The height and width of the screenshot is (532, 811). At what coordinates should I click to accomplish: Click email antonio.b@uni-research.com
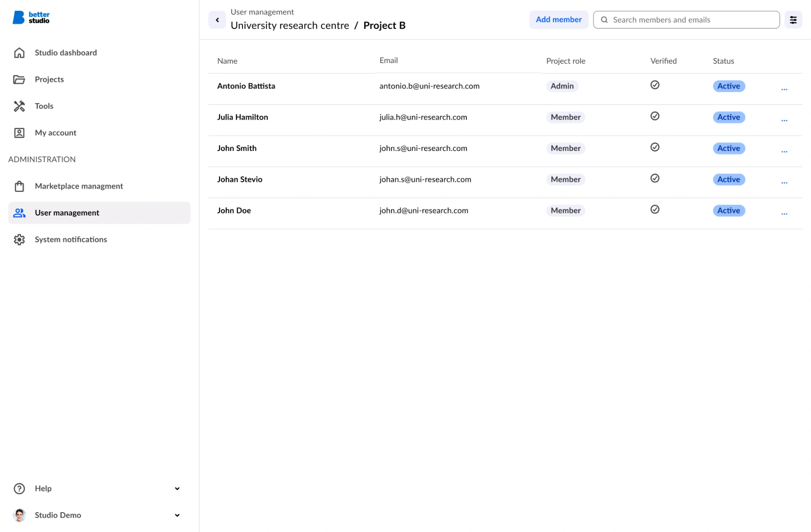click(429, 86)
